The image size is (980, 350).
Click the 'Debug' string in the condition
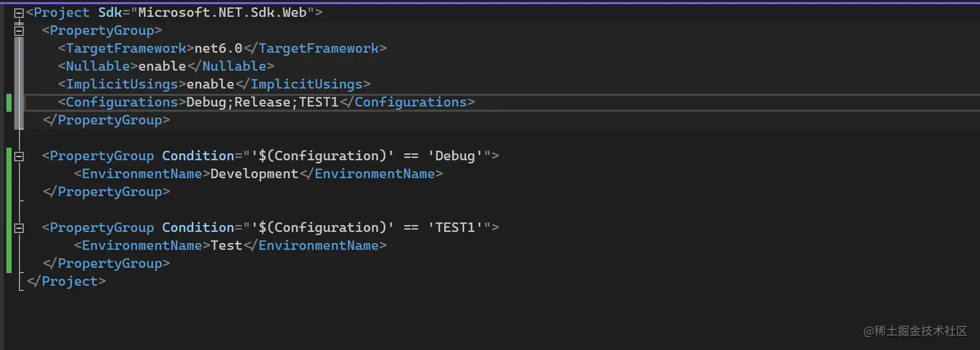point(455,156)
